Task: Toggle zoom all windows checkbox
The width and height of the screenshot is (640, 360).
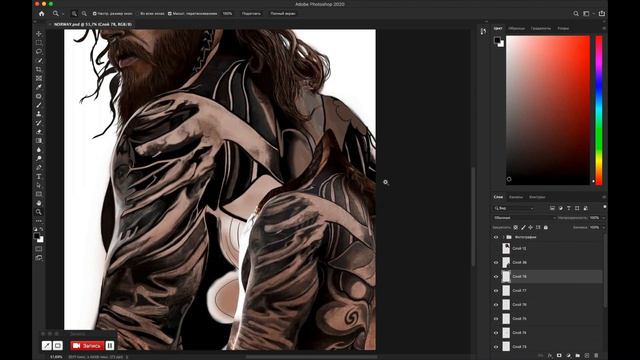Action: (138, 13)
